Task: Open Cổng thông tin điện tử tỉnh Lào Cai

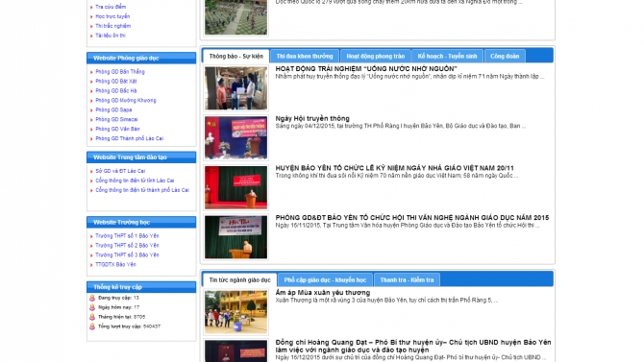Action: point(135,181)
